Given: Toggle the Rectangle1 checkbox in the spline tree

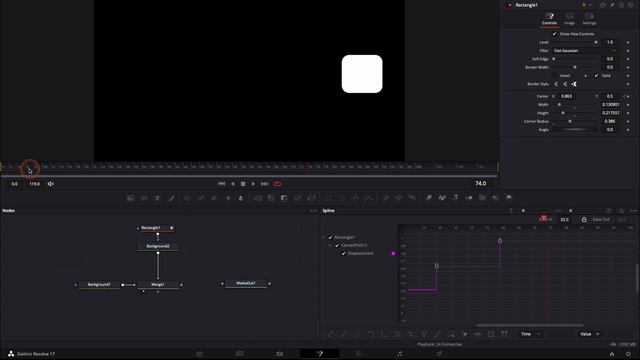Looking at the screenshot, I should 330,237.
